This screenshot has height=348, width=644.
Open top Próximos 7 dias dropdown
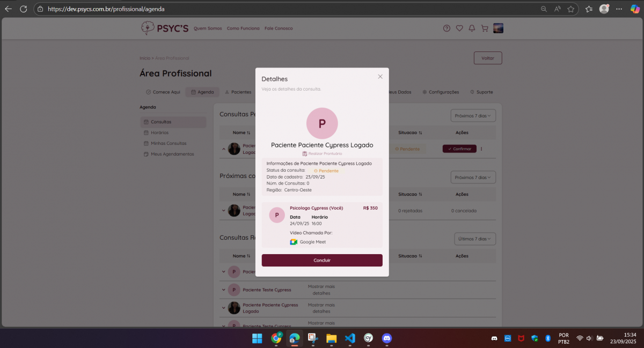coord(473,115)
